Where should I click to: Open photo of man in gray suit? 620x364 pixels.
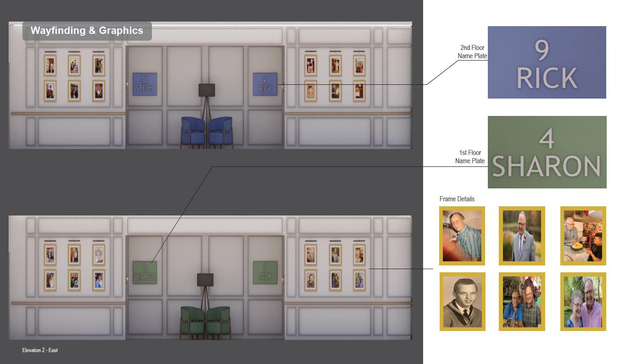[x=522, y=236]
